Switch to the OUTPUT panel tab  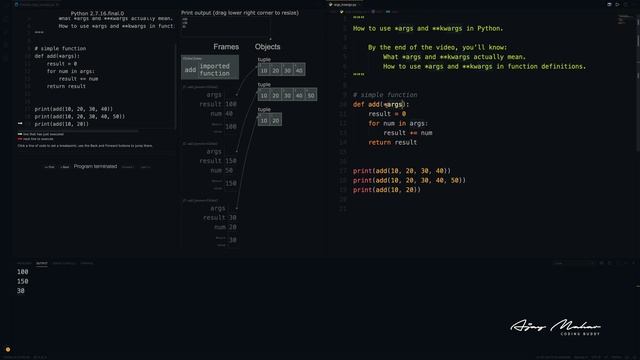click(42, 263)
